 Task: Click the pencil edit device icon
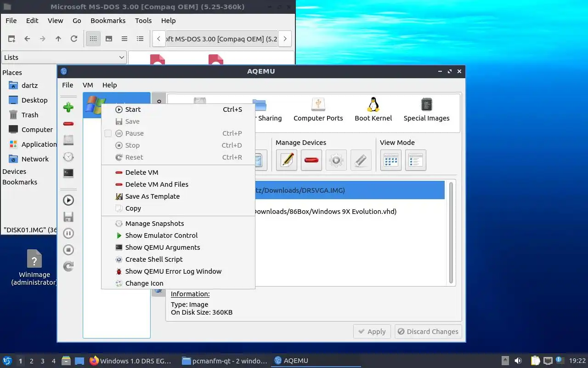tap(287, 160)
